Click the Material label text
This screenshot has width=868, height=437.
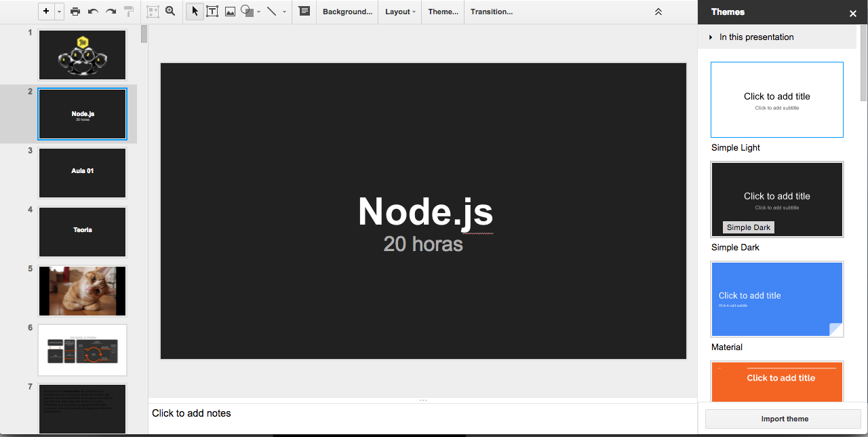click(x=727, y=347)
